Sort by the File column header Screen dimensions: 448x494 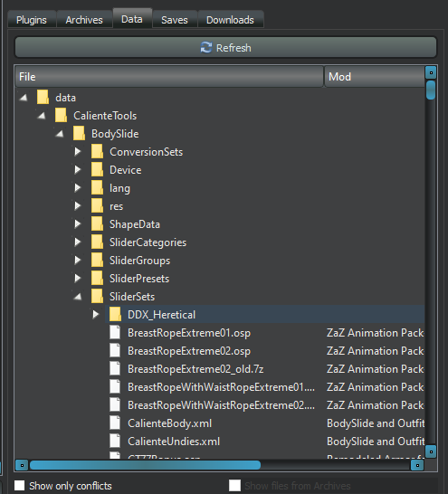[169, 77]
